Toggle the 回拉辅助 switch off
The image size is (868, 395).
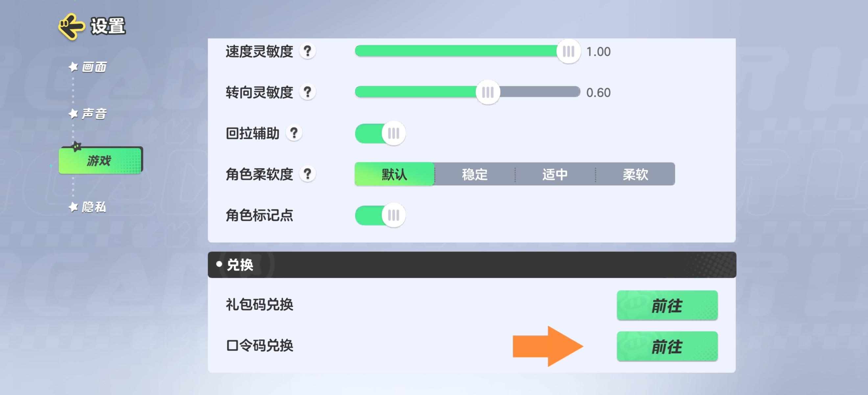coord(380,133)
